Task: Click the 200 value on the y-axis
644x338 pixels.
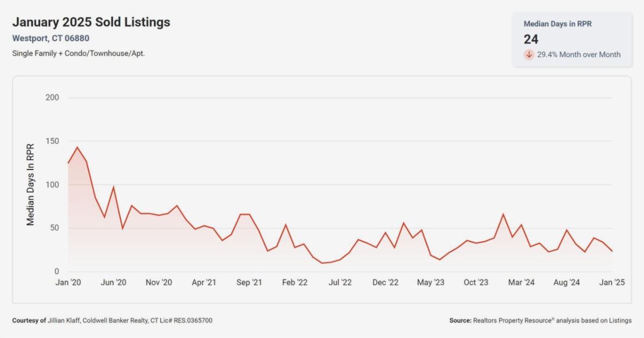Action: 53,98
